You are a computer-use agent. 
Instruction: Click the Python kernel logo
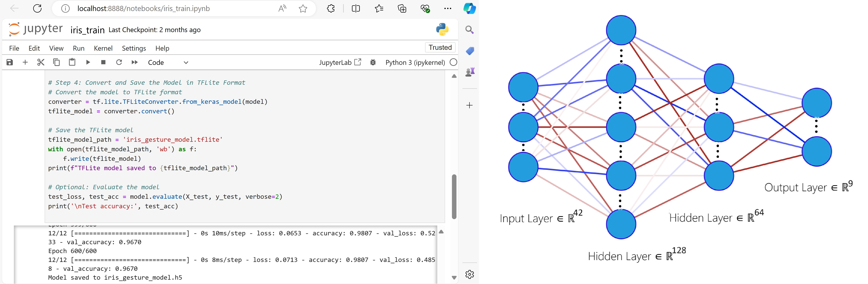[442, 29]
